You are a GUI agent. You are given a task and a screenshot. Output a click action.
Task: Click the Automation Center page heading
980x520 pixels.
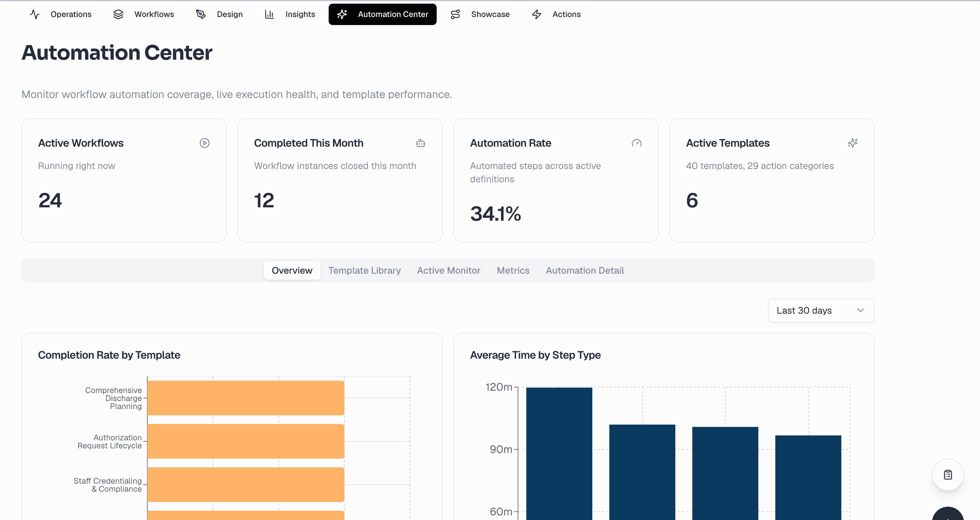117,52
